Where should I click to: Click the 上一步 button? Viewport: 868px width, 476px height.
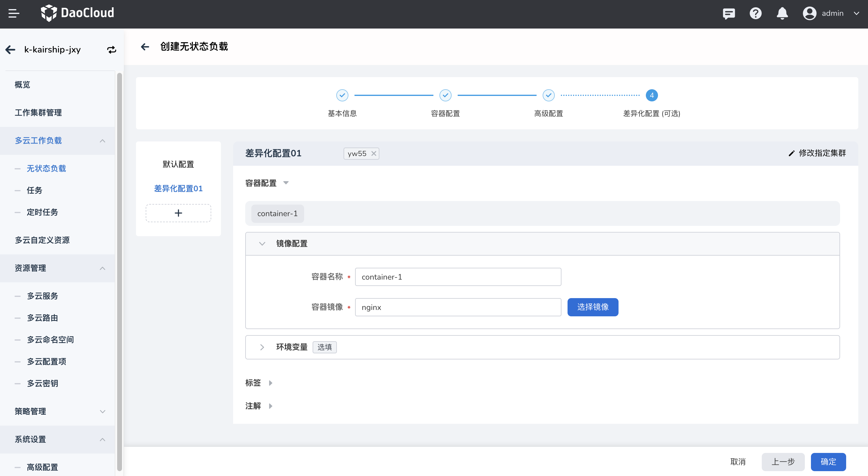pyautogui.click(x=783, y=461)
